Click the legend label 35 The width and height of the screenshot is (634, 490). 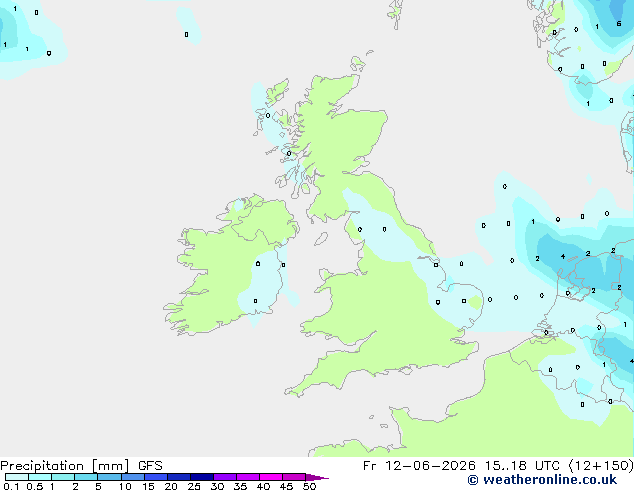click(240, 486)
